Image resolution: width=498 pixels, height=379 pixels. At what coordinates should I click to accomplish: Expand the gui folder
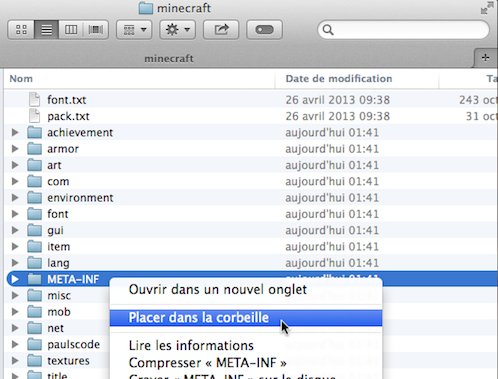point(15,230)
